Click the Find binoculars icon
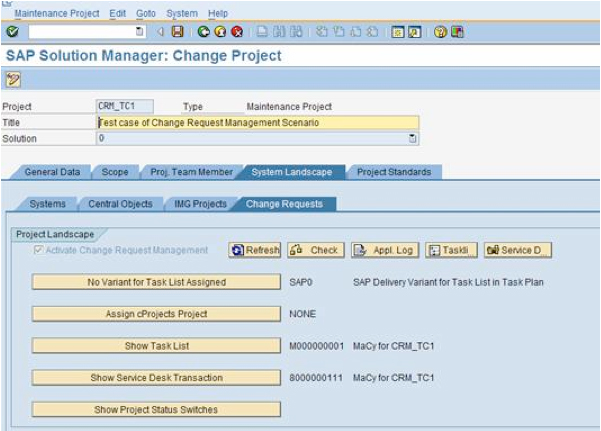 point(279,31)
